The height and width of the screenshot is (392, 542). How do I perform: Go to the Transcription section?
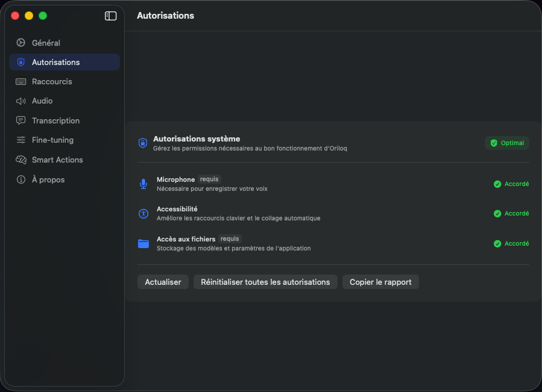[x=65, y=120]
